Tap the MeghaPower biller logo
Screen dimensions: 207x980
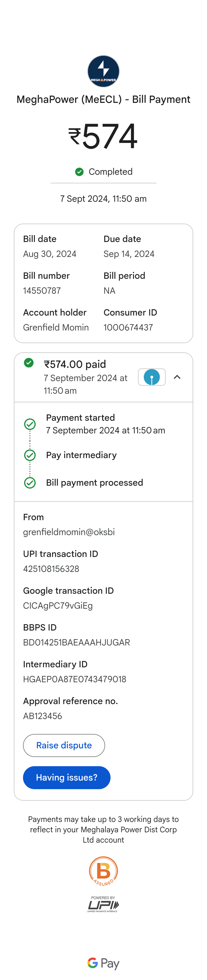pyautogui.click(x=103, y=71)
